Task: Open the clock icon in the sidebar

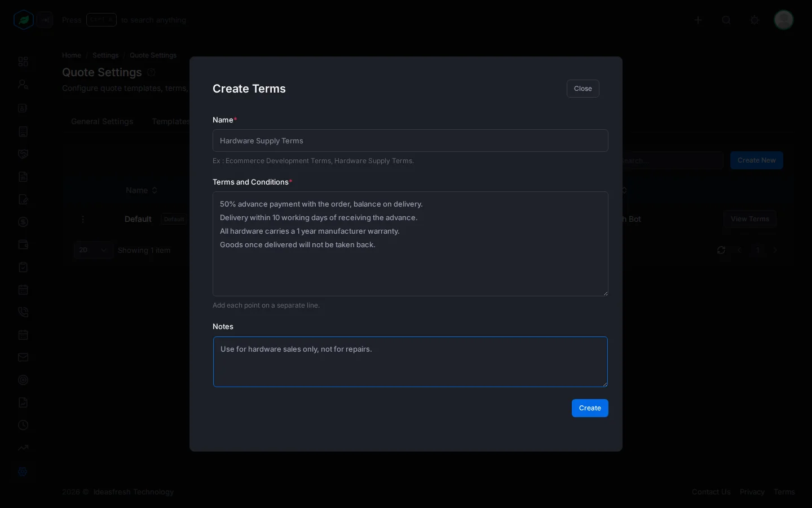Action: [x=23, y=425]
